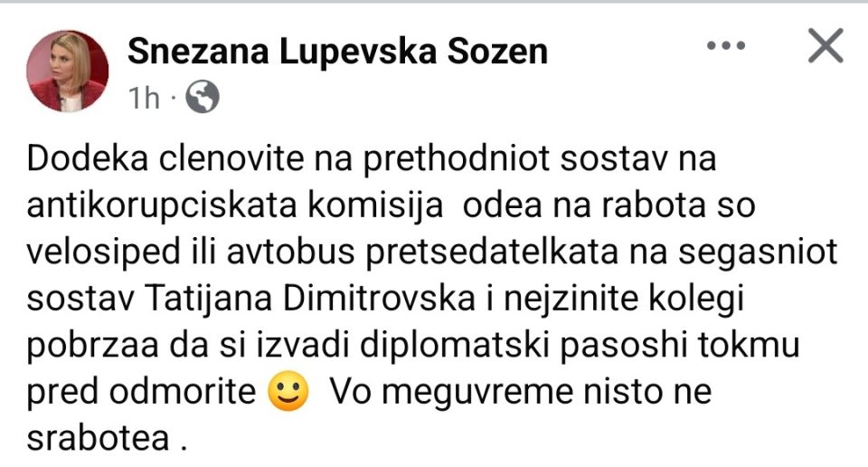Viewport: 868px width, 467px height.
Task: Click the word "antikorupciskata" in the post
Action: (x=162, y=206)
